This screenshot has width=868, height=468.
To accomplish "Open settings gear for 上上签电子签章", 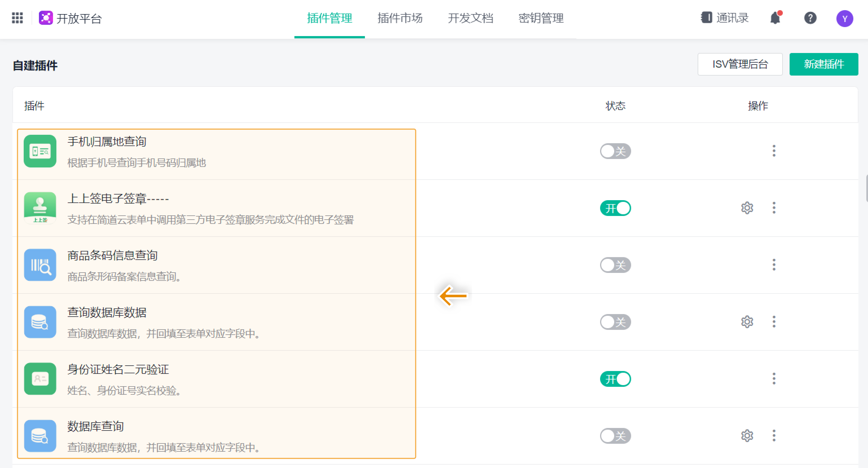I will pos(747,208).
